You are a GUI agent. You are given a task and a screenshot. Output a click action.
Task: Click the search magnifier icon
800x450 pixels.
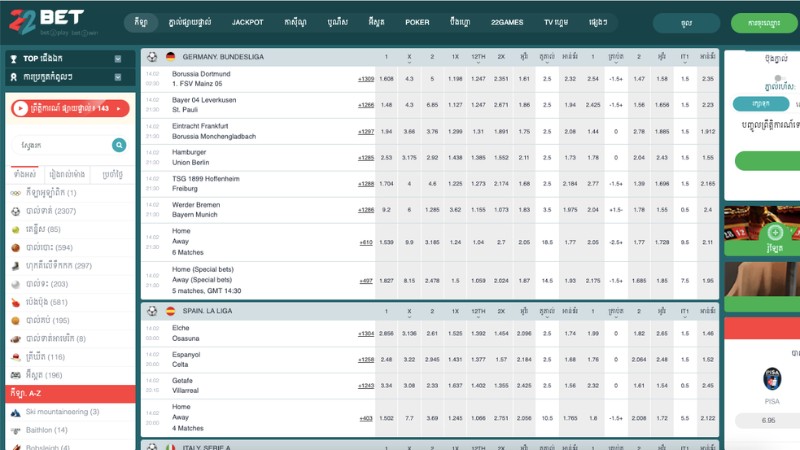(x=119, y=145)
